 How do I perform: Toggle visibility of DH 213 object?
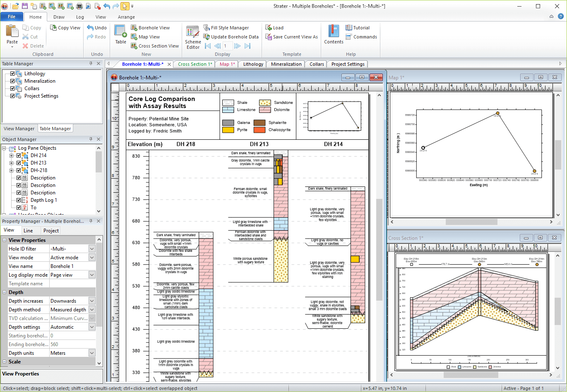pos(19,163)
